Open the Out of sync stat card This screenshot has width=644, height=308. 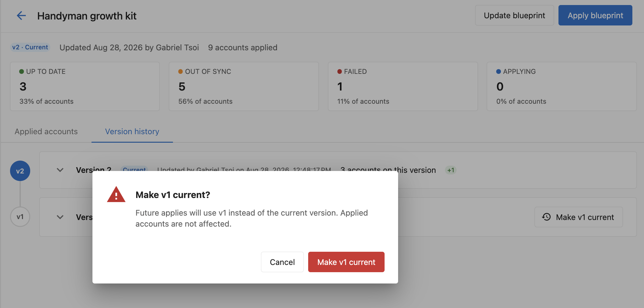tap(244, 86)
